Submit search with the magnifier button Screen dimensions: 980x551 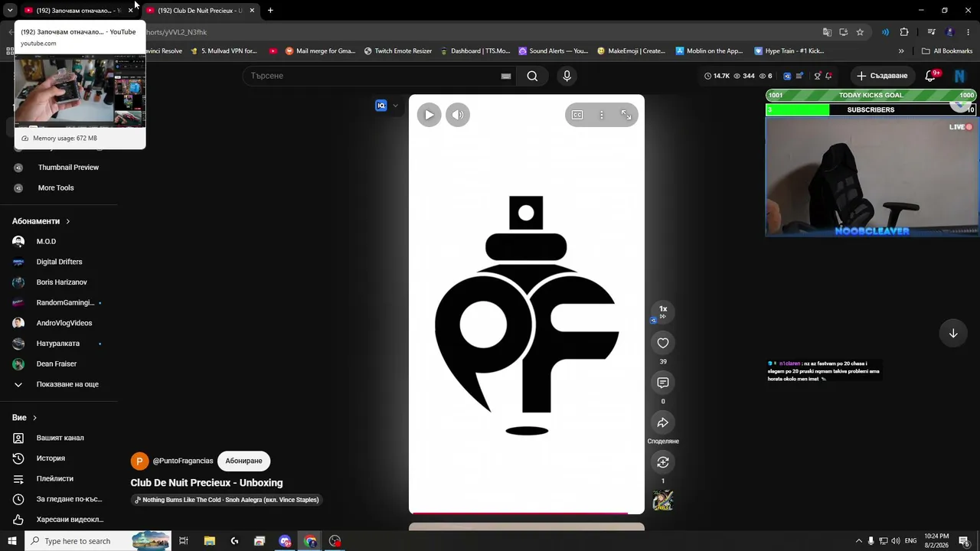[x=532, y=76]
